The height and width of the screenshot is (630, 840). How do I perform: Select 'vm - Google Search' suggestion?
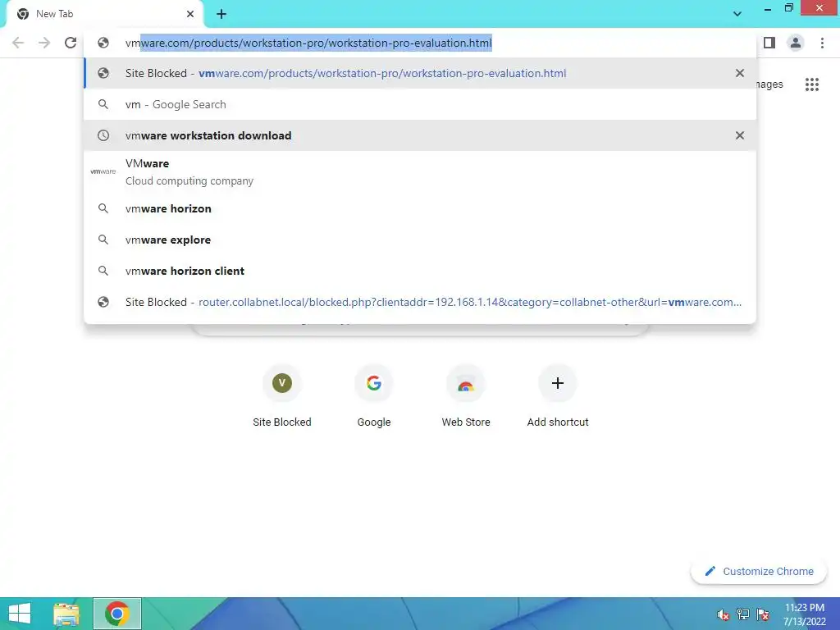click(420, 104)
